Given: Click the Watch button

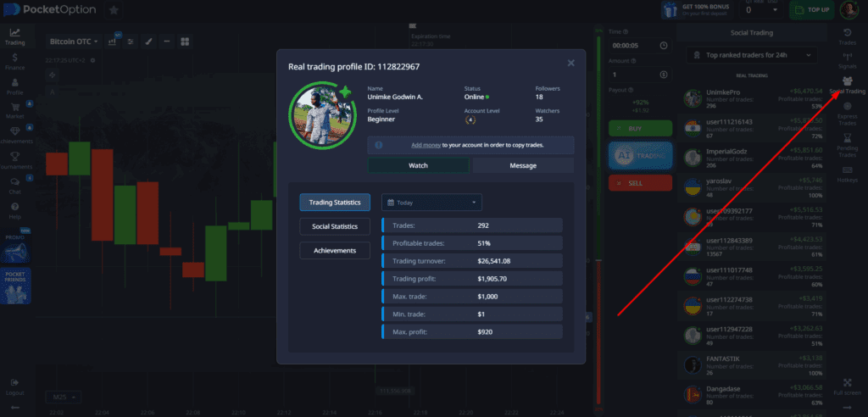Looking at the screenshot, I should point(418,165).
